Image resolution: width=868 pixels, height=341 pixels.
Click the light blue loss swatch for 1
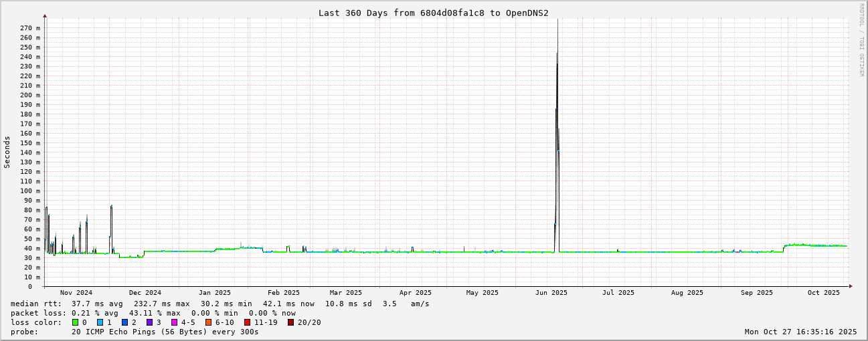click(x=100, y=322)
